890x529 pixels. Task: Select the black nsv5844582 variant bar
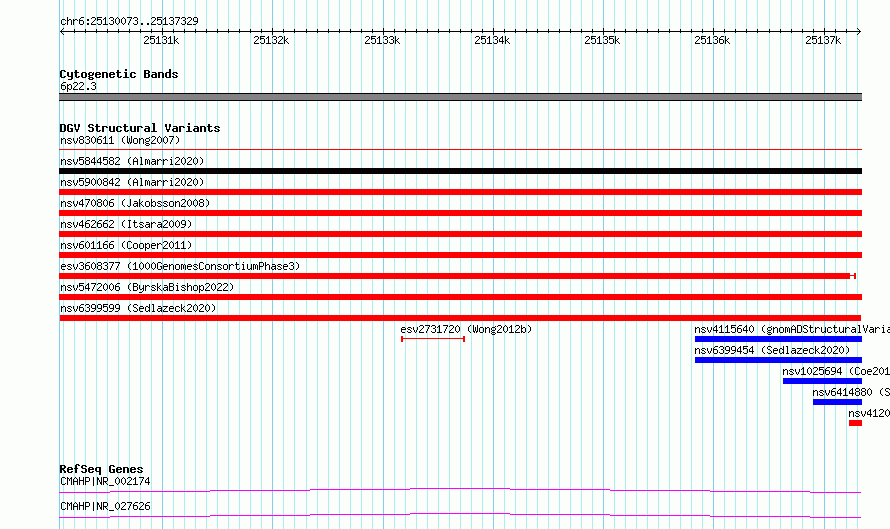(x=460, y=171)
